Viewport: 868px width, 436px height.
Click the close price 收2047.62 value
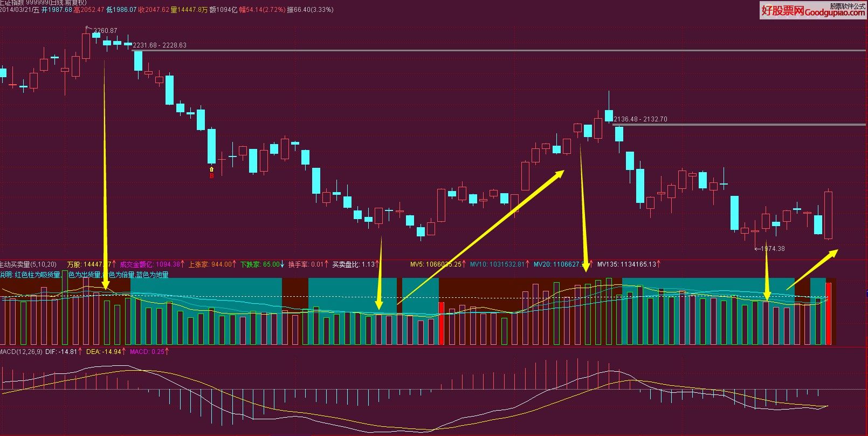pyautogui.click(x=154, y=10)
